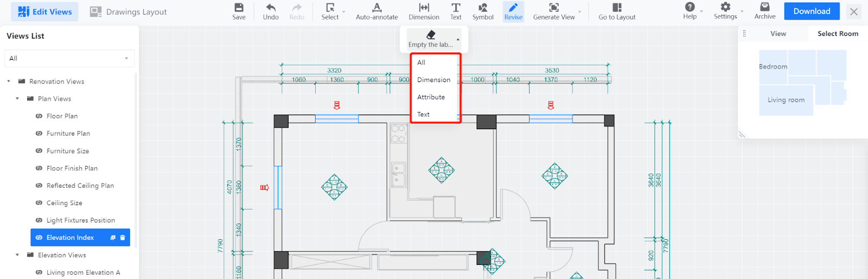
Task: Click the 3320 dimension label
Action: coord(334,71)
